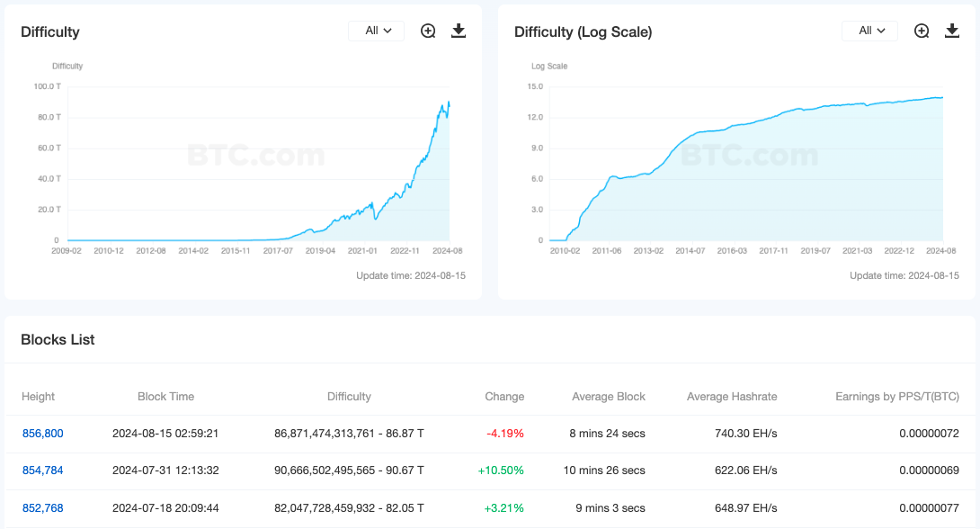Click the Average Block column header

coord(609,397)
